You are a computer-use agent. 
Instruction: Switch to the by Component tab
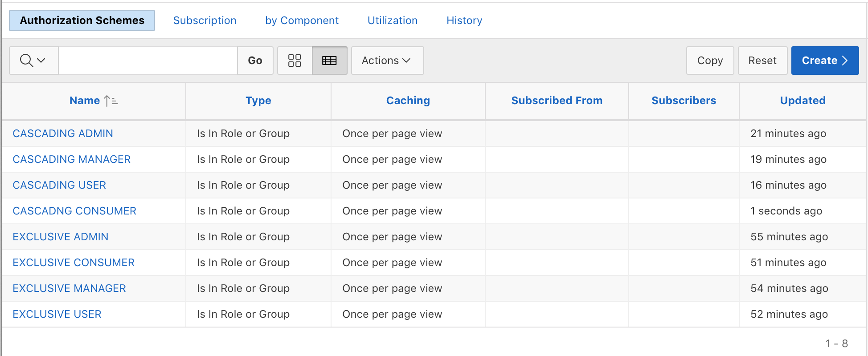(x=302, y=20)
